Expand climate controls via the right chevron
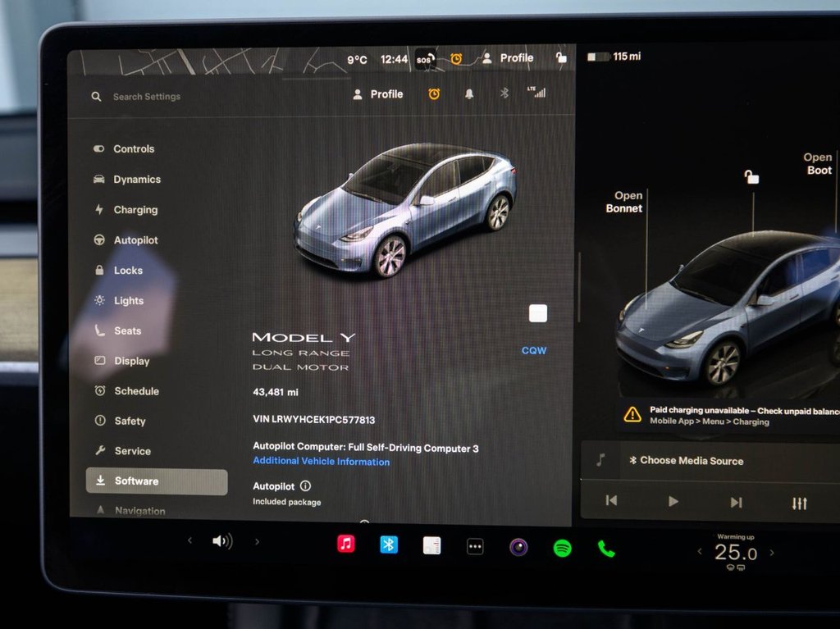This screenshot has width=840, height=629. [257, 541]
